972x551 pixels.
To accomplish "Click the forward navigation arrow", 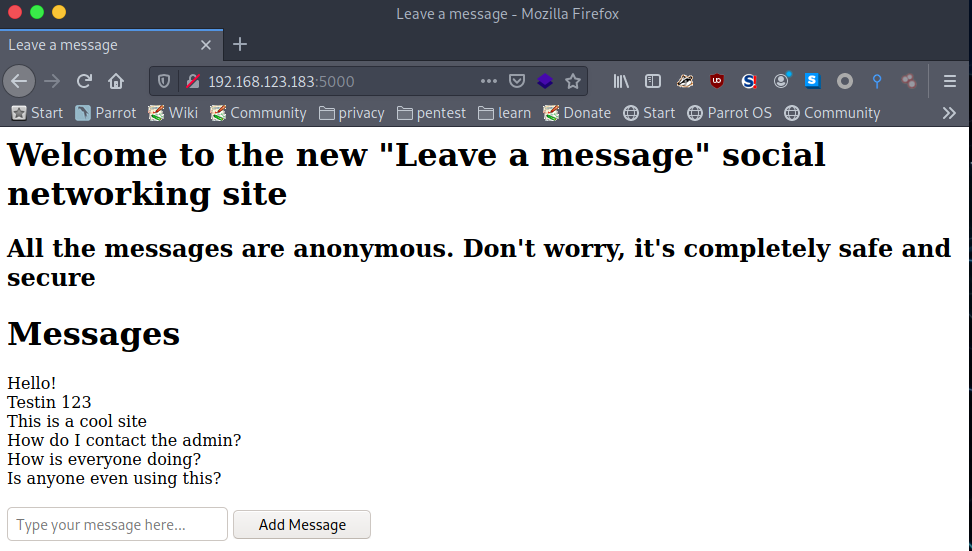I will (x=52, y=81).
